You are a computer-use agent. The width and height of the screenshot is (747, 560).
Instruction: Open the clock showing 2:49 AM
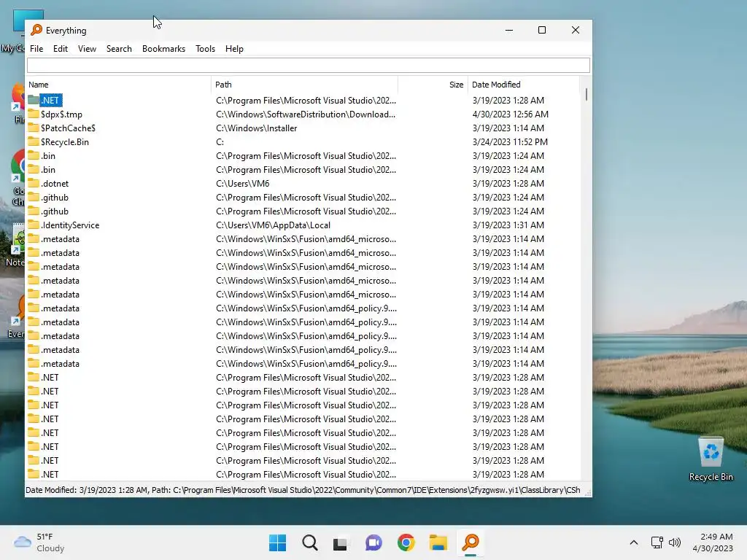tap(713, 542)
